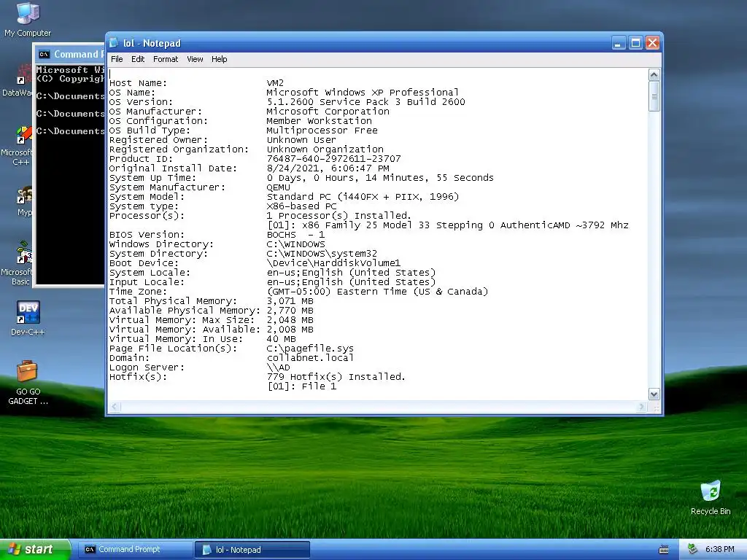Click the 'Member Workstation' text
The width and height of the screenshot is (747, 560).
[319, 121]
